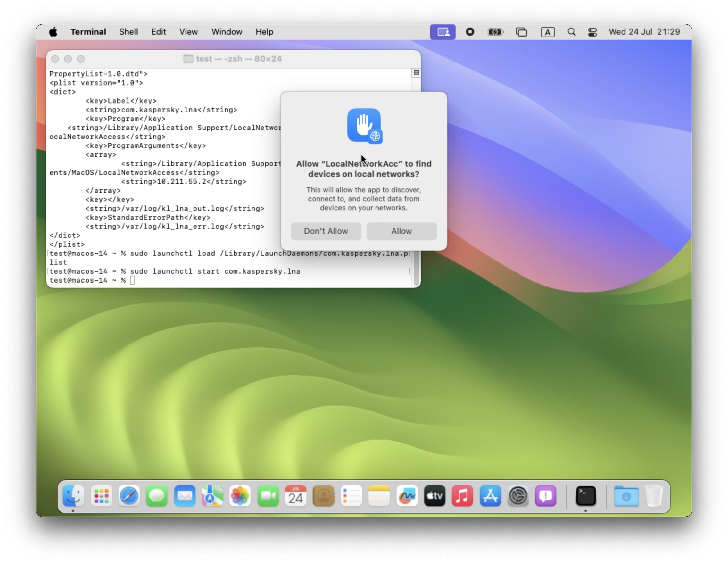
Task: Open App Store from the Dock
Action: click(490, 496)
